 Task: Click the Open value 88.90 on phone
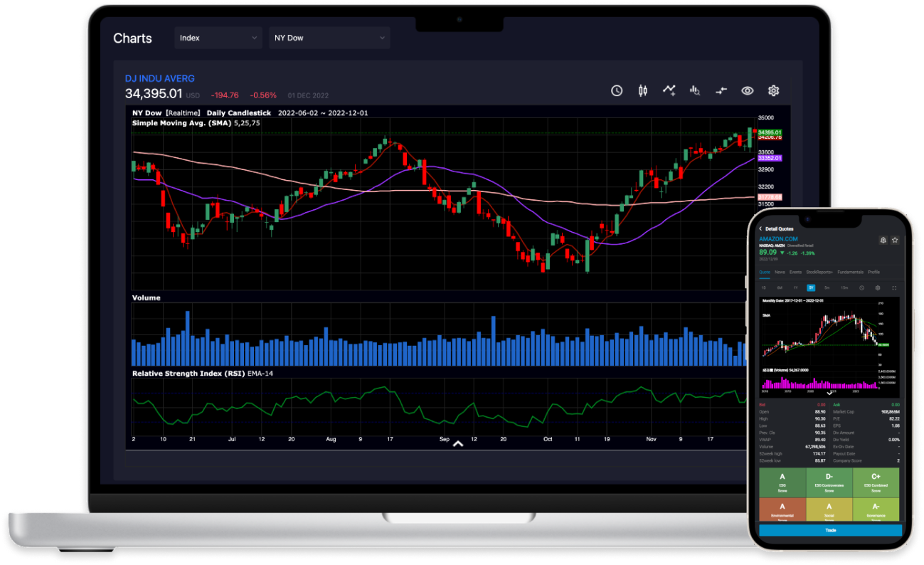click(x=820, y=412)
